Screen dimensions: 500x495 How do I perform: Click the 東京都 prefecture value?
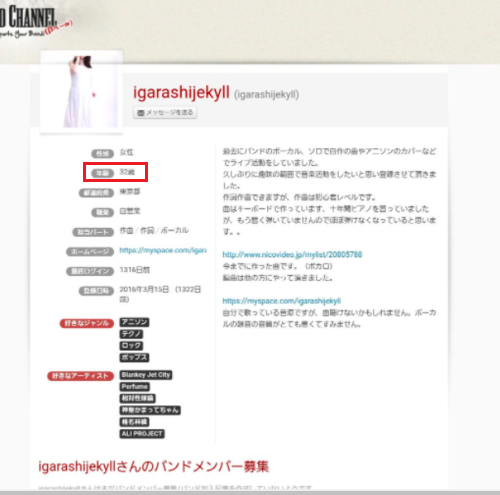point(130,192)
